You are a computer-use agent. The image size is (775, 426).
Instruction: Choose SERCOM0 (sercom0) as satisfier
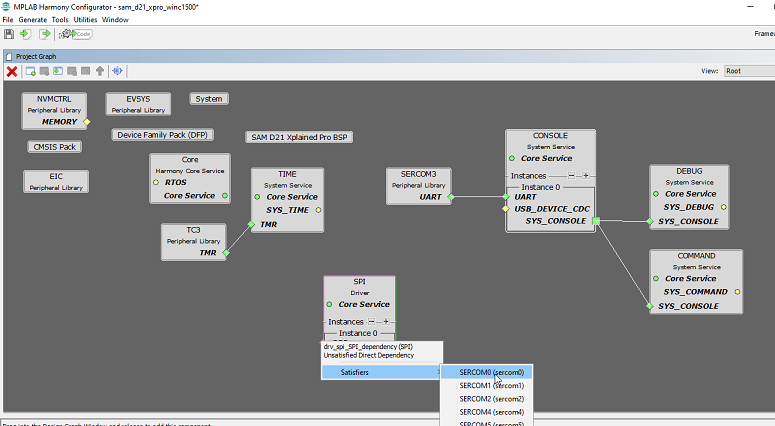(486, 372)
